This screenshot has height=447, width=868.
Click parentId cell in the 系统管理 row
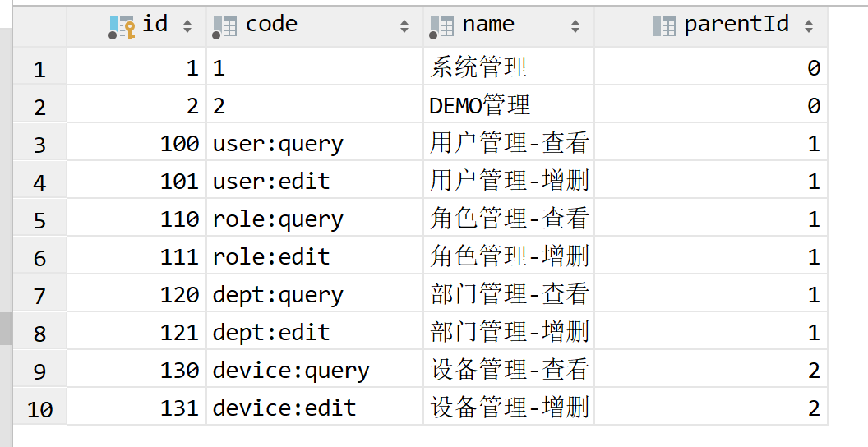tap(711, 67)
